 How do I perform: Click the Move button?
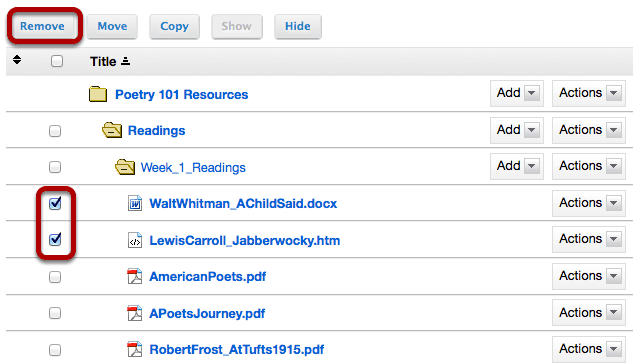coord(112,26)
